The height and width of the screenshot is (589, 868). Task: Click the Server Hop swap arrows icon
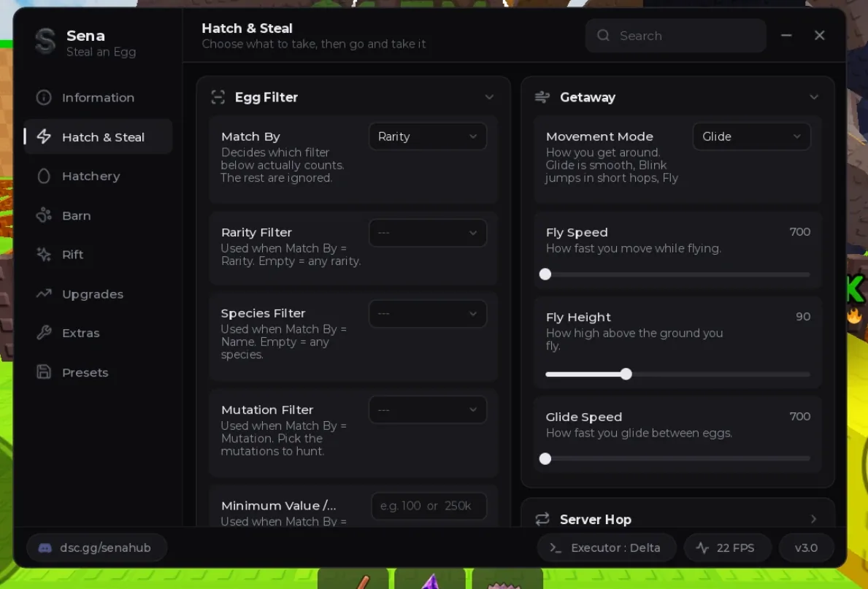tap(542, 519)
